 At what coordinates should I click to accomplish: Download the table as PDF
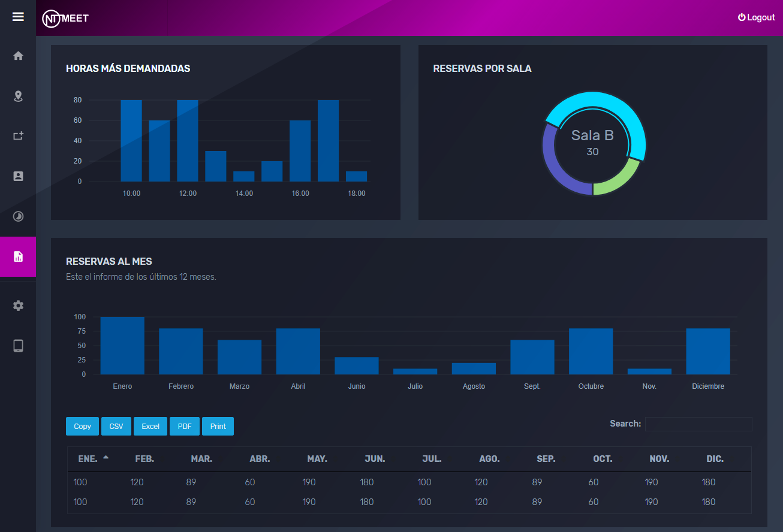click(185, 427)
